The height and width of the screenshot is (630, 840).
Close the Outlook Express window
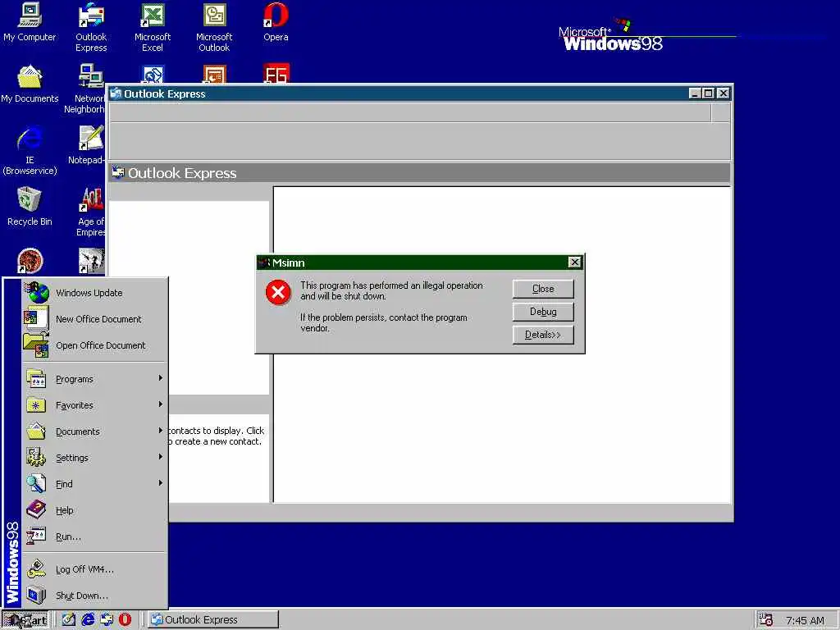tap(724, 94)
